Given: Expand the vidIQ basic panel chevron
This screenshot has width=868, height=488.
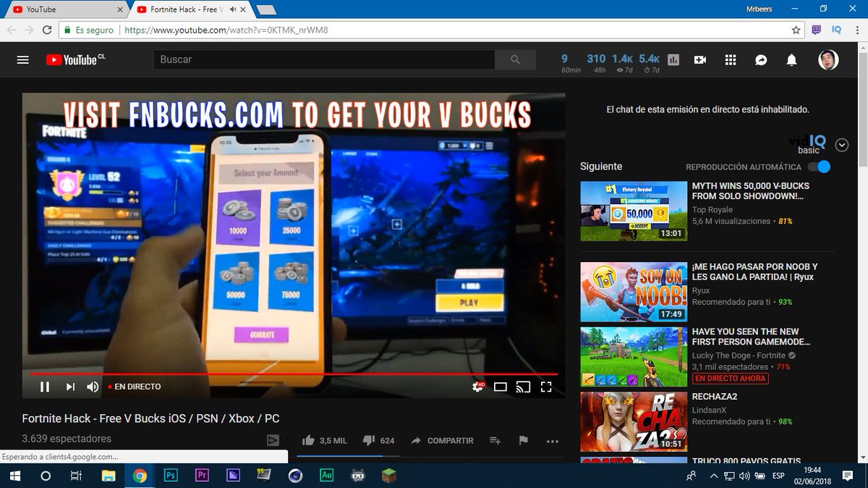Looking at the screenshot, I should [x=841, y=145].
